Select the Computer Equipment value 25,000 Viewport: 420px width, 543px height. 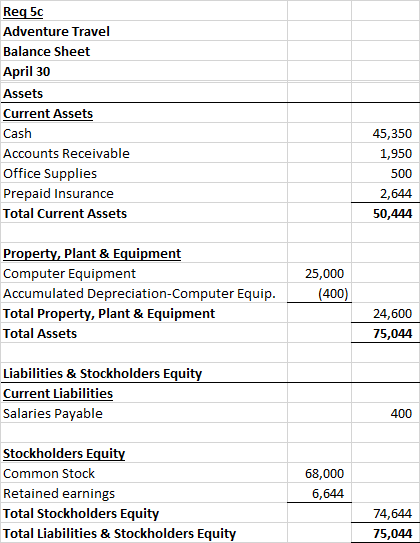pos(324,274)
